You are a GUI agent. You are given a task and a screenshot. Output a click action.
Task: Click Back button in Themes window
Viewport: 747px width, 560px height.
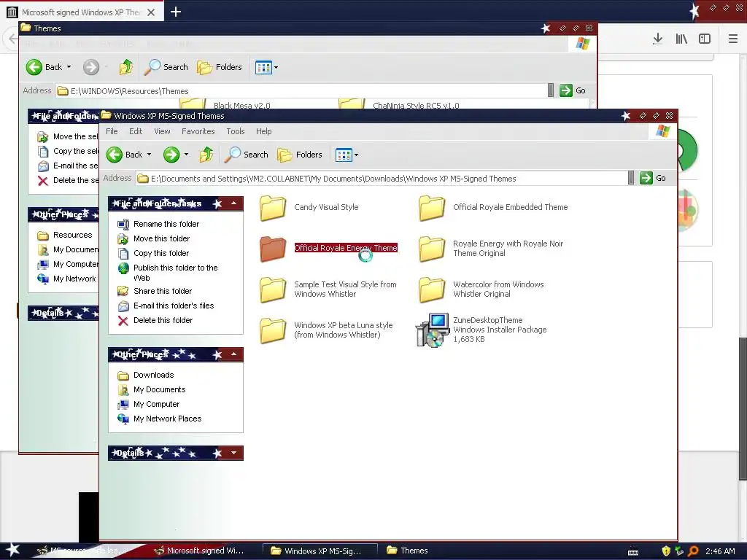pos(44,67)
